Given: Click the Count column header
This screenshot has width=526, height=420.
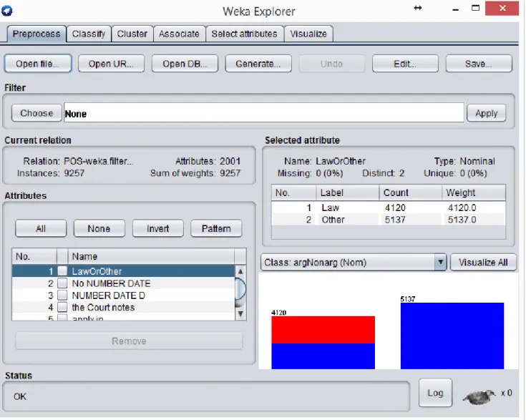Looking at the screenshot, I should [410, 192].
